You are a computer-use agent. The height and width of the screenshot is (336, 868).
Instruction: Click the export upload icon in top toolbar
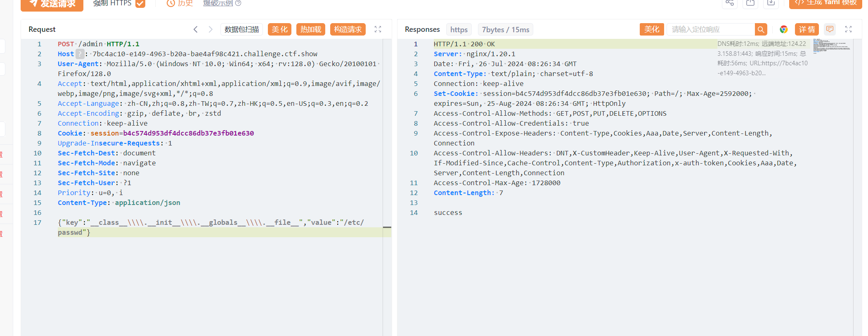[x=750, y=3]
